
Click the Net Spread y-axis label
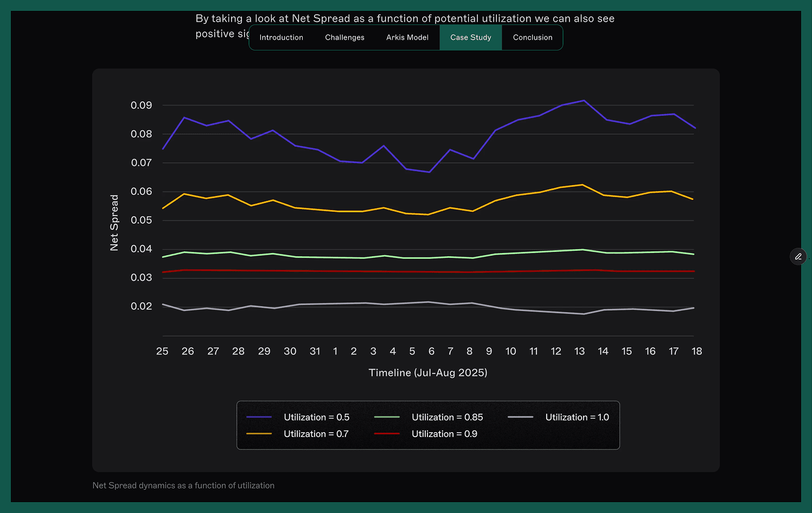(x=114, y=223)
